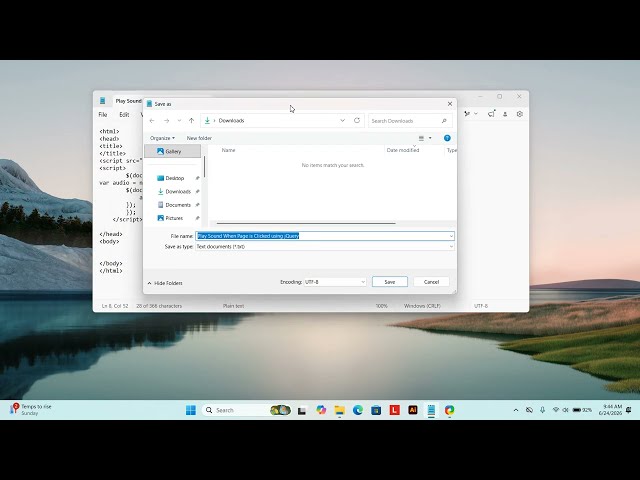Screen dimensions: 640x480
Task: Expand the File name dropdown
Action: 451,236
